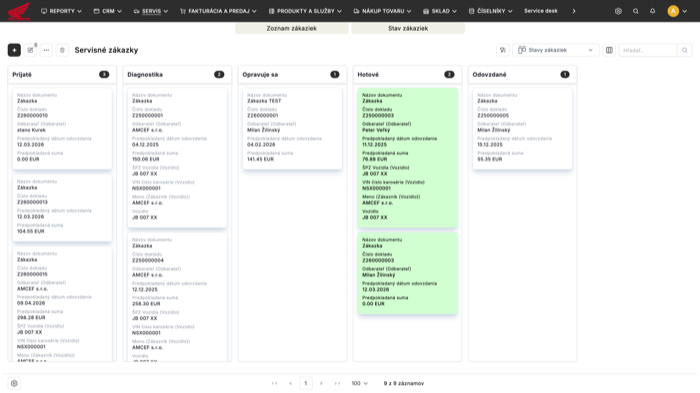Open the SERVIS menu
Image resolution: width=700 pixels, height=393 pixels.
click(151, 11)
